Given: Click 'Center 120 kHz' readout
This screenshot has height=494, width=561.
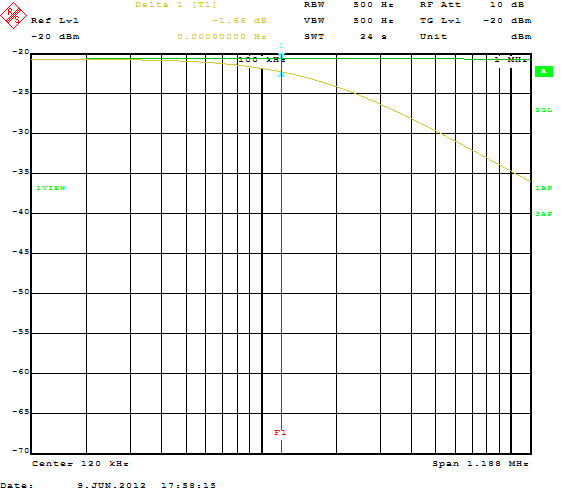Looking at the screenshot, I should pyautogui.click(x=80, y=464).
